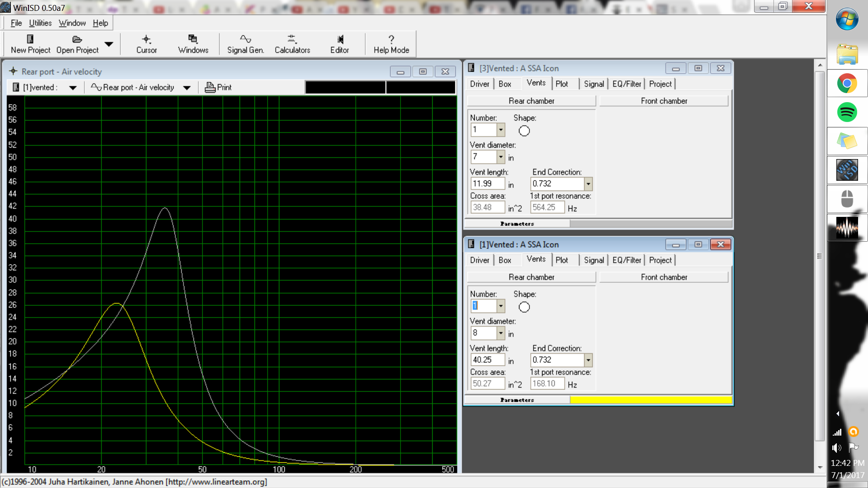Open File Explorer from taskbar

click(847, 54)
